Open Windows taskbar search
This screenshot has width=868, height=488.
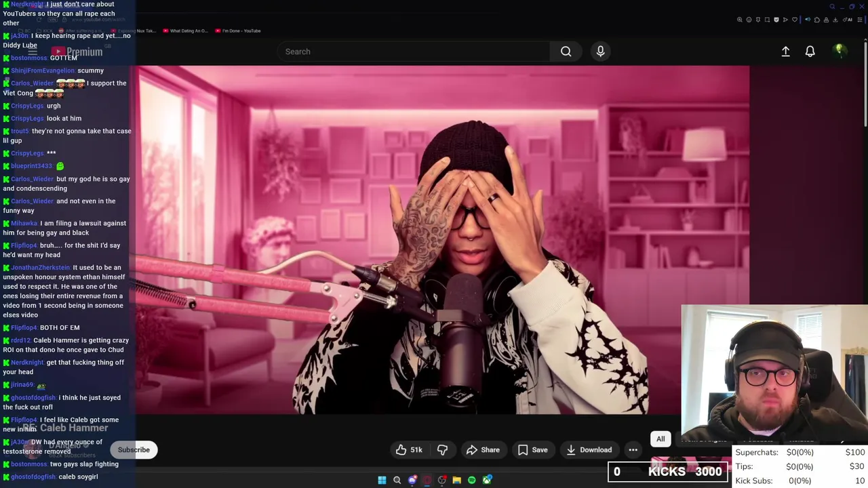point(397,480)
